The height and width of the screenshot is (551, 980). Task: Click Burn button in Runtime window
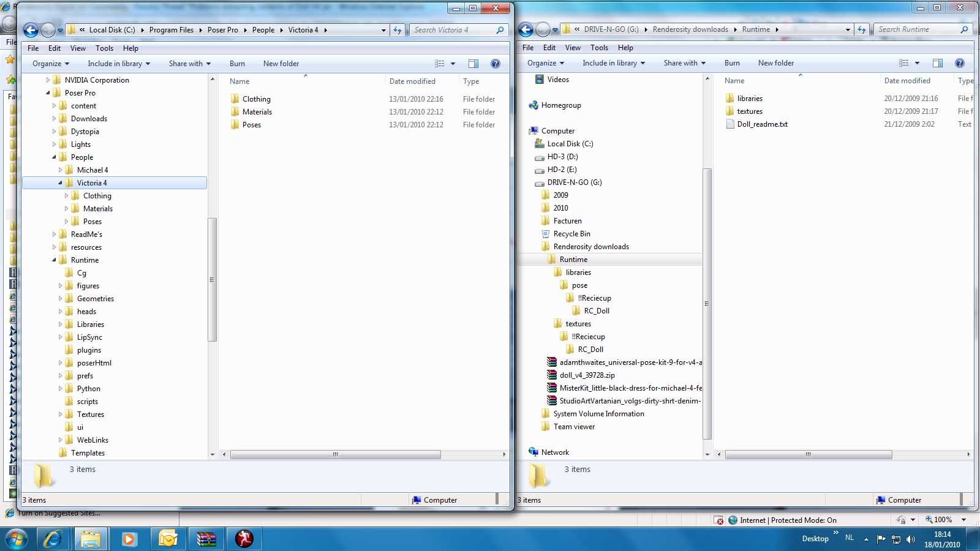coord(732,63)
